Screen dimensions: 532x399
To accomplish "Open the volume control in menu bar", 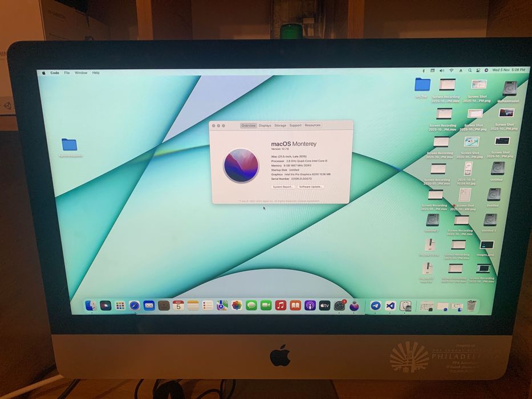I will [x=441, y=71].
